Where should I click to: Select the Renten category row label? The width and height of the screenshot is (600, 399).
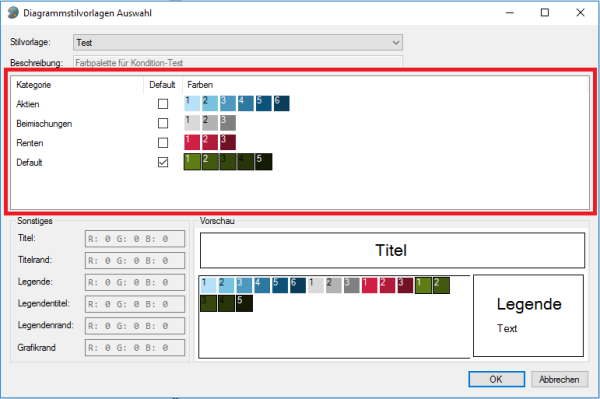tap(29, 143)
